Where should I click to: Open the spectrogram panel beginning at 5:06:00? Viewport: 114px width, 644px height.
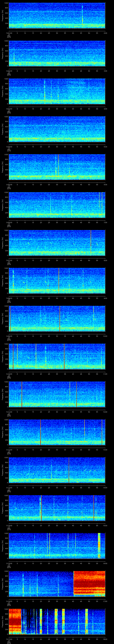(57, 205)
